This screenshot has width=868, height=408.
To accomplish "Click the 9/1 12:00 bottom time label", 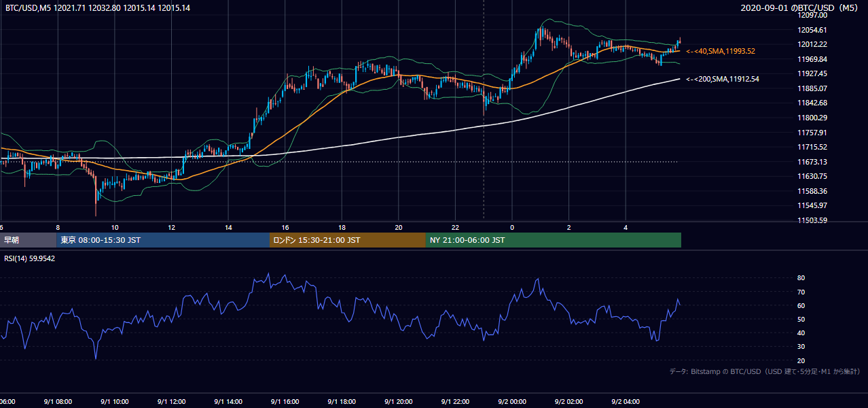I will click(172, 401).
